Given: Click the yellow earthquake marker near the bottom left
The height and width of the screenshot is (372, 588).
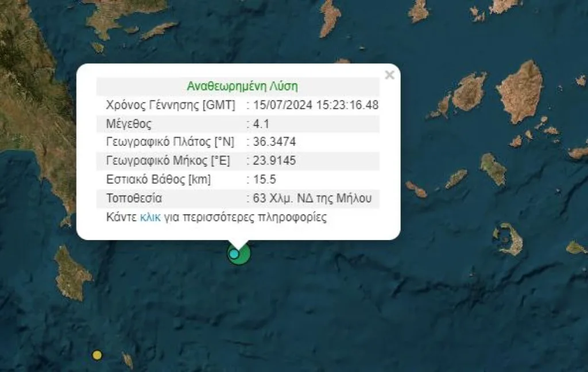Looking at the screenshot, I should [97, 355].
